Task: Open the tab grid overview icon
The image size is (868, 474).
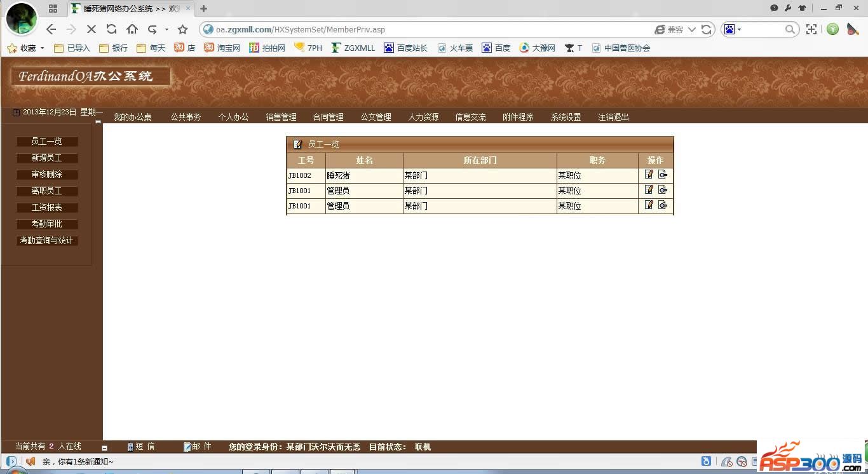Action: pos(53,9)
